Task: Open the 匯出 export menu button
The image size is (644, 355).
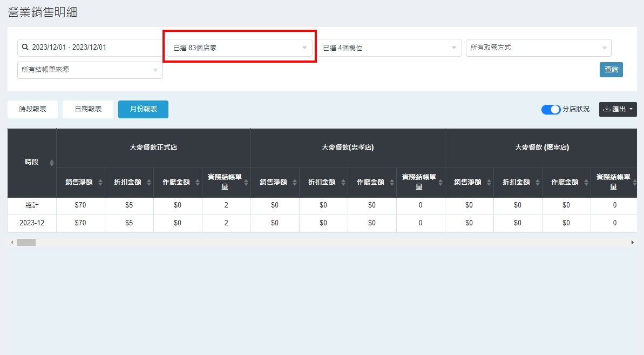Action: [x=618, y=109]
